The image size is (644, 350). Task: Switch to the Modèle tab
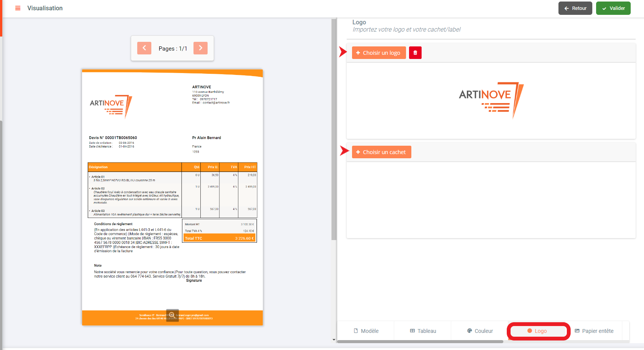pos(366,331)
